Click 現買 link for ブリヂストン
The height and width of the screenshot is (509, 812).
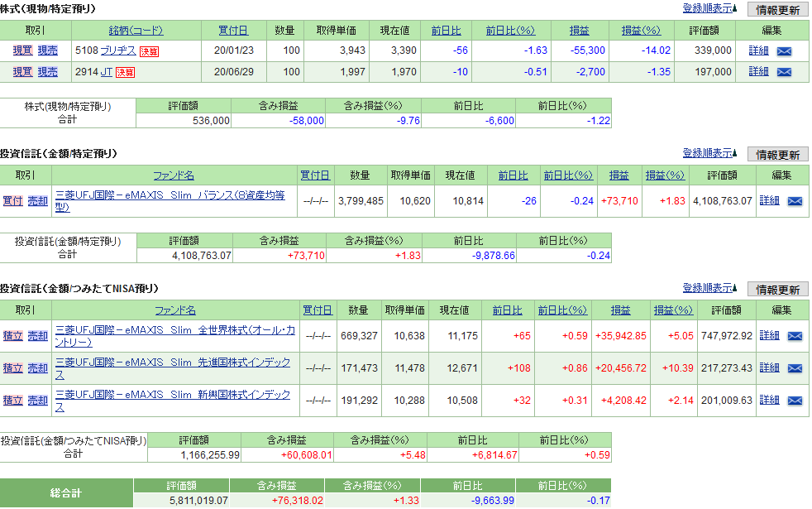23,50
